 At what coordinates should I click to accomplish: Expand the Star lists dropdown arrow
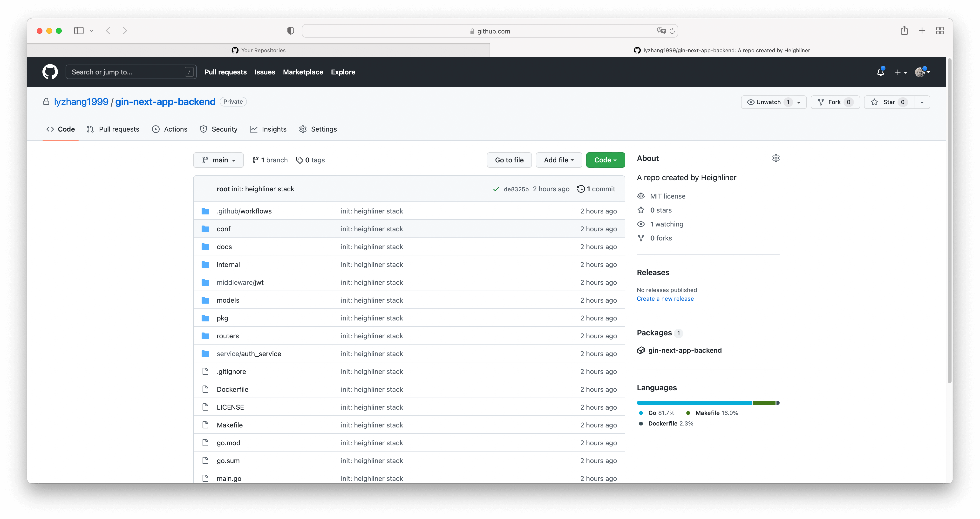[x=922, y=102]
